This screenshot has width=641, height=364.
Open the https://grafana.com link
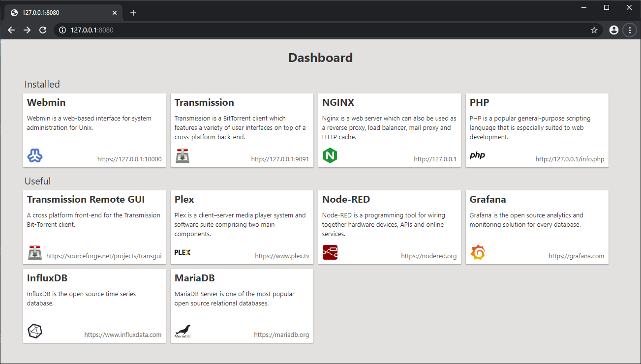(577, 256)
